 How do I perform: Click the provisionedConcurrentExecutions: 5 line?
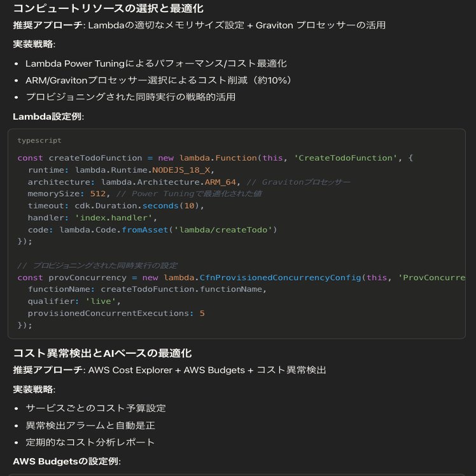(116, 313)
